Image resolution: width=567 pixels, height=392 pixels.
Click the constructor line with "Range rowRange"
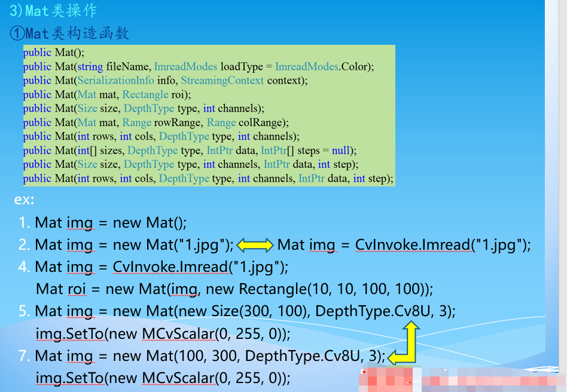pos(156,122)
